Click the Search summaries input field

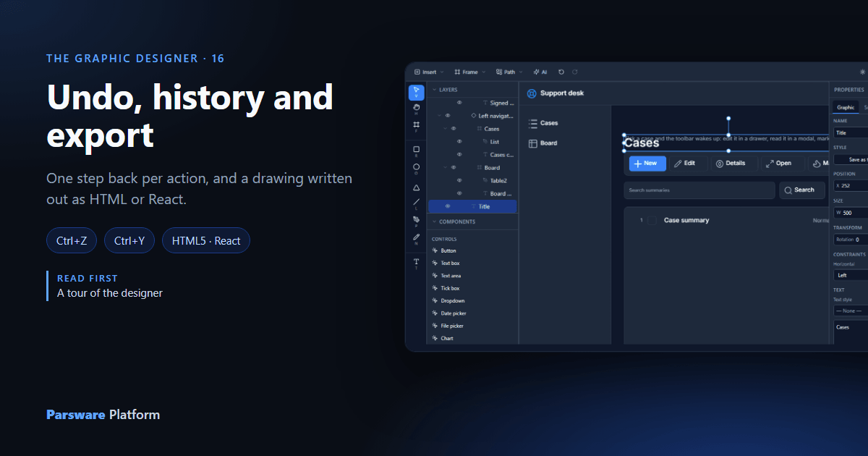click(699, 190)
